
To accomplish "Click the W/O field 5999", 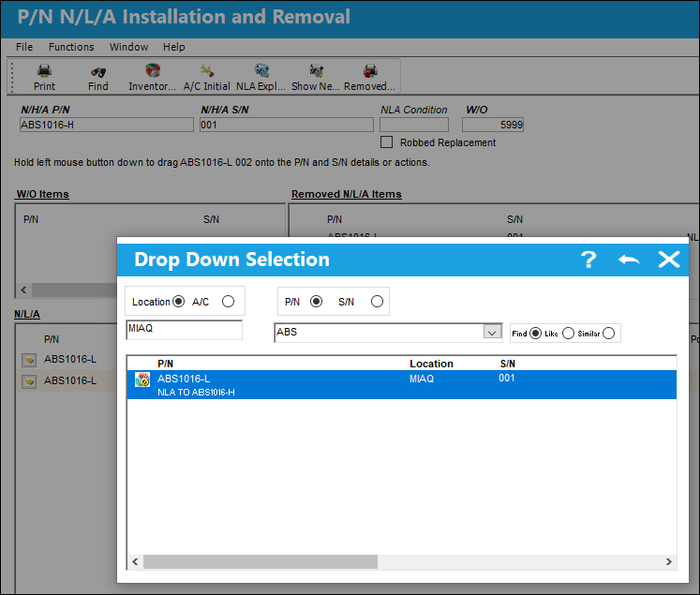I will pyautogui.click(x=492, y=125).
